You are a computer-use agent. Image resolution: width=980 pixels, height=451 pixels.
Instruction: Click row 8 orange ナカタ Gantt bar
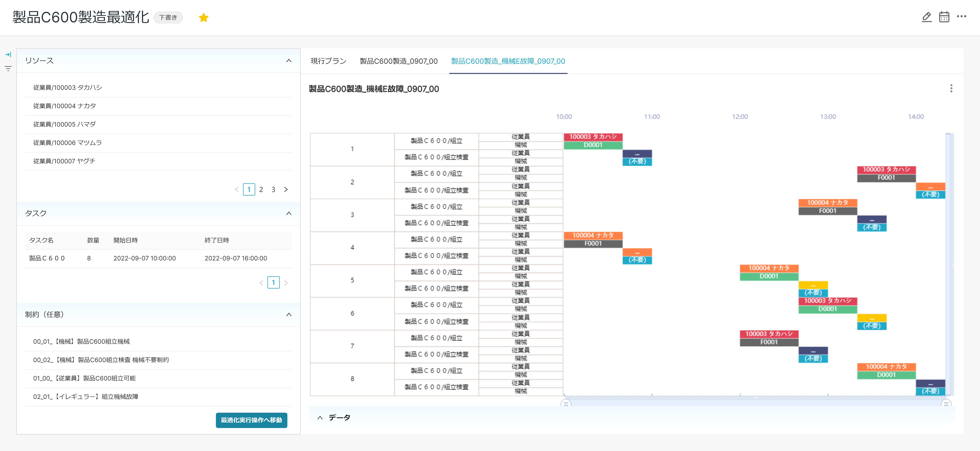886,367
